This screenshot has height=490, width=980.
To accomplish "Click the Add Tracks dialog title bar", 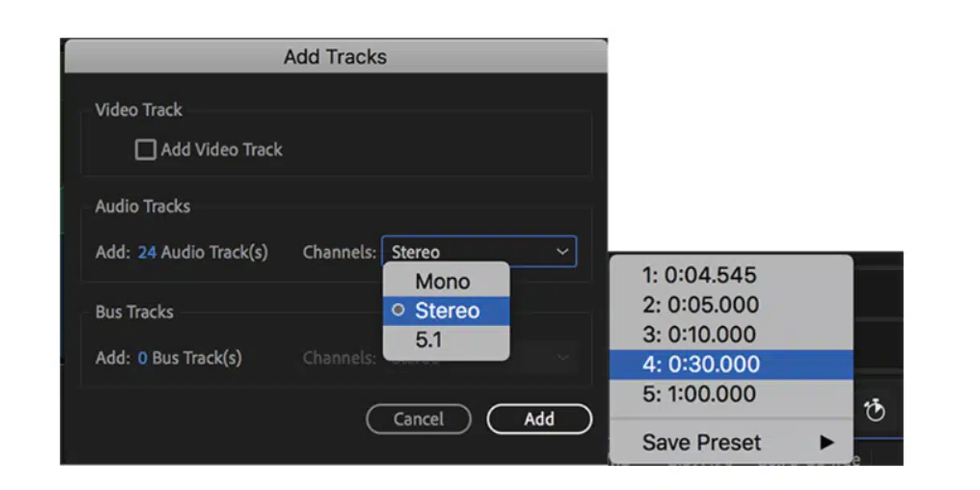I will click(x=335, y=57).
